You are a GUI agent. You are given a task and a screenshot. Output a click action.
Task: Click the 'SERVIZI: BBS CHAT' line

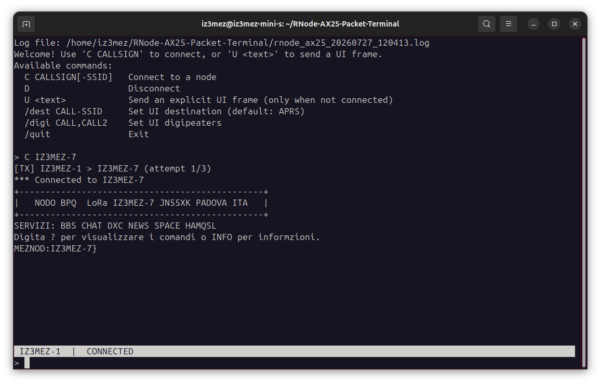pos(115,226)
